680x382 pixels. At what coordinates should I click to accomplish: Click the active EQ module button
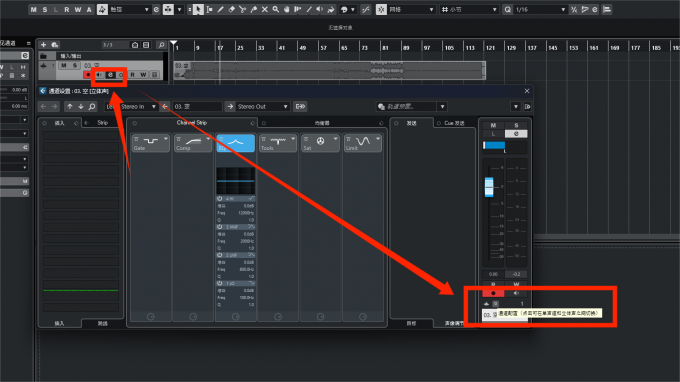tap(235, 143)
